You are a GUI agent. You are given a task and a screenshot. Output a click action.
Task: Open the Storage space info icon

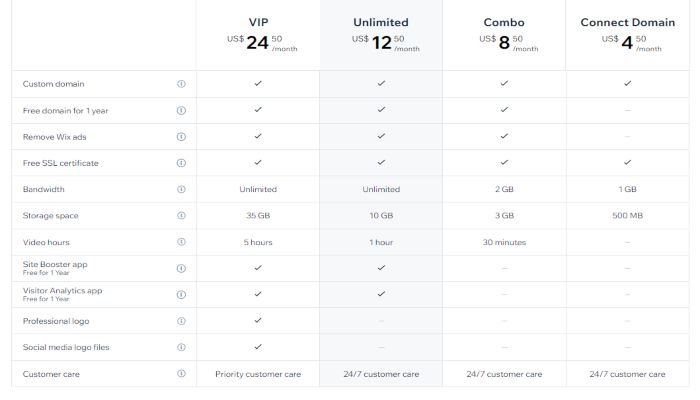(x=181, y=215)
